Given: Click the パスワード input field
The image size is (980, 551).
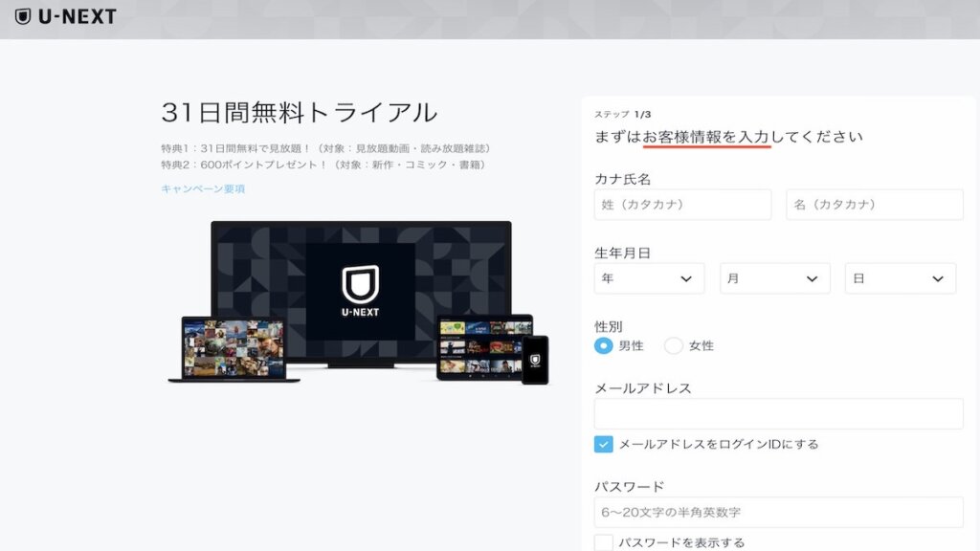Looking at the screenshot, I should [778, 513].
